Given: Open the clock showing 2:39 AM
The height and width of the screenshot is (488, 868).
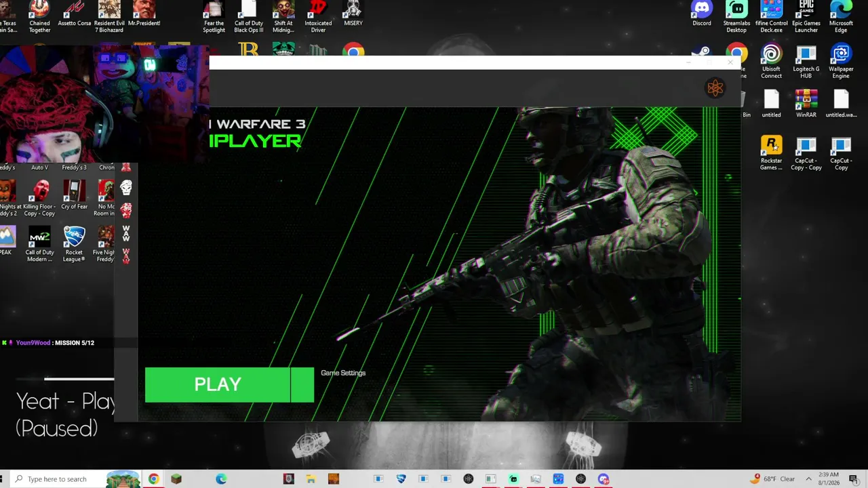Looking at the screenshot, I should pyautogui.click(x=829, y=479).
